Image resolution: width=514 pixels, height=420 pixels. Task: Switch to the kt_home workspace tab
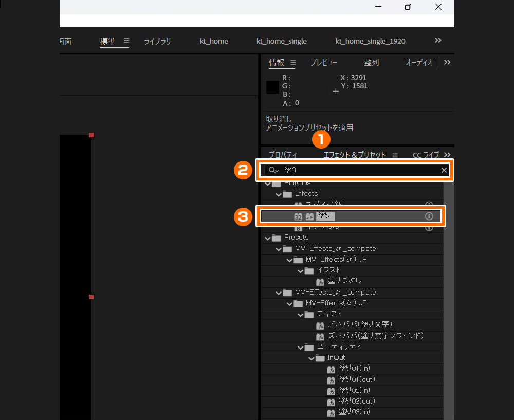pos(214,41)
